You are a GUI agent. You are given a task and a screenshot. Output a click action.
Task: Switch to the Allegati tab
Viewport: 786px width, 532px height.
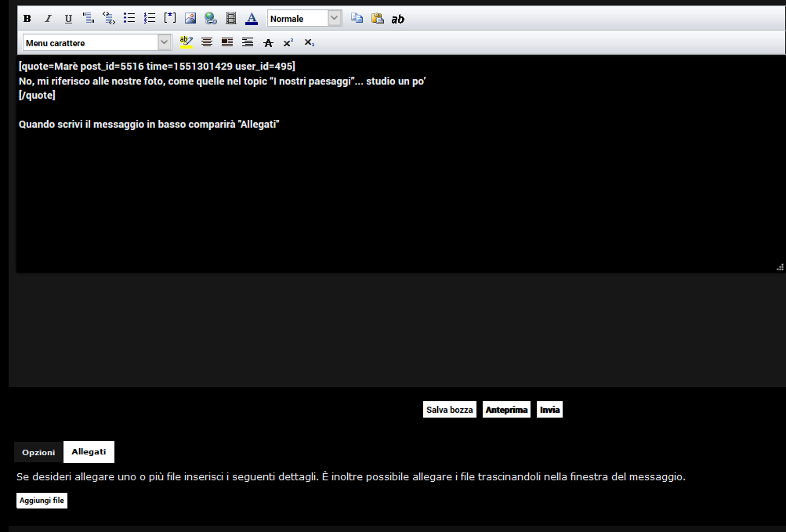(x=89, y=451)
